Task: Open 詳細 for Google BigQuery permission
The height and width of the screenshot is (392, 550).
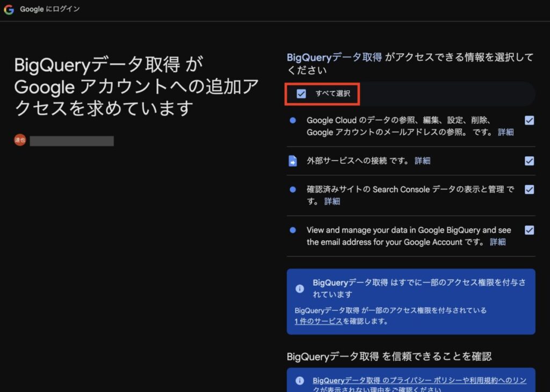Action: coord(498,242)
